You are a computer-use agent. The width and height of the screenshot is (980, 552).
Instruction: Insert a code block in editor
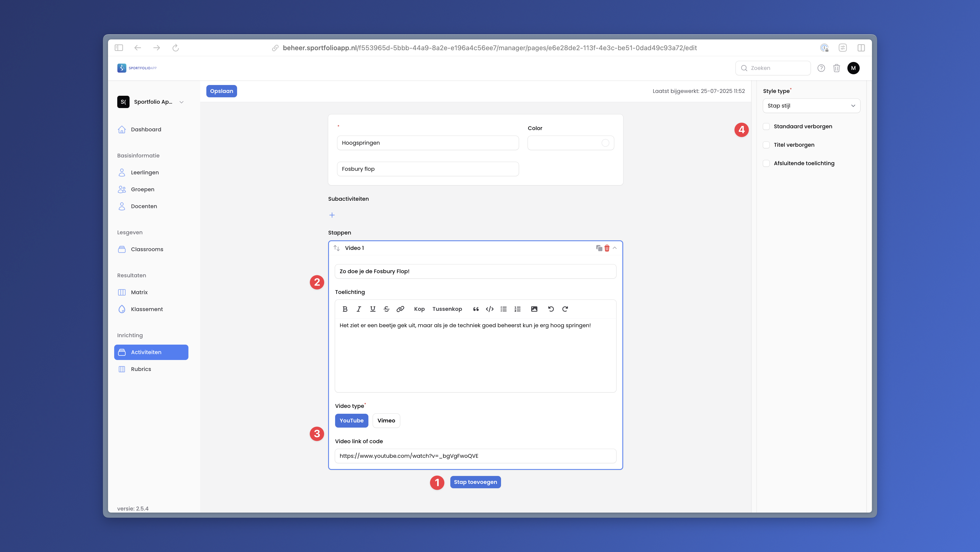(x=490, y=309)
